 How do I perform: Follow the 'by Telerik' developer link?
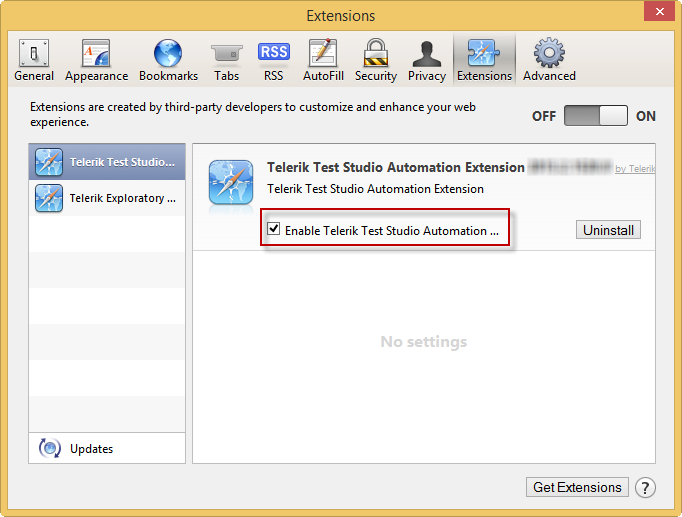point(635,169)
